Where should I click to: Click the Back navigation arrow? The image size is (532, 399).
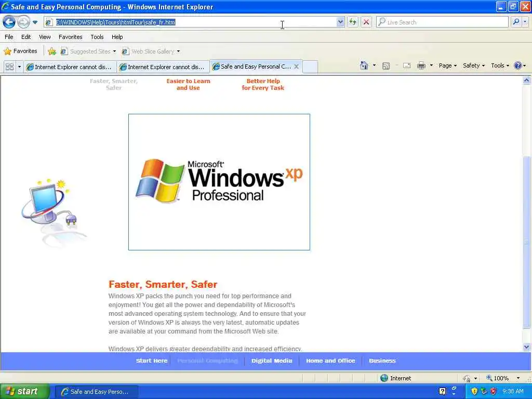click(9, 22)
